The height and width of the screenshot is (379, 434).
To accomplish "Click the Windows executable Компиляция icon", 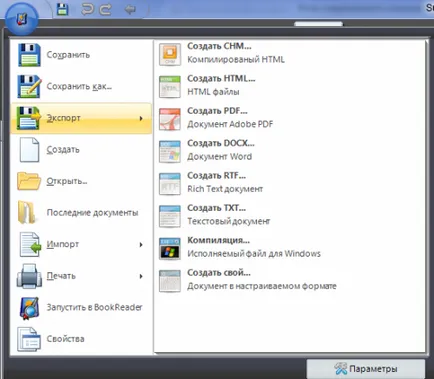I will [x=170, y=248].
